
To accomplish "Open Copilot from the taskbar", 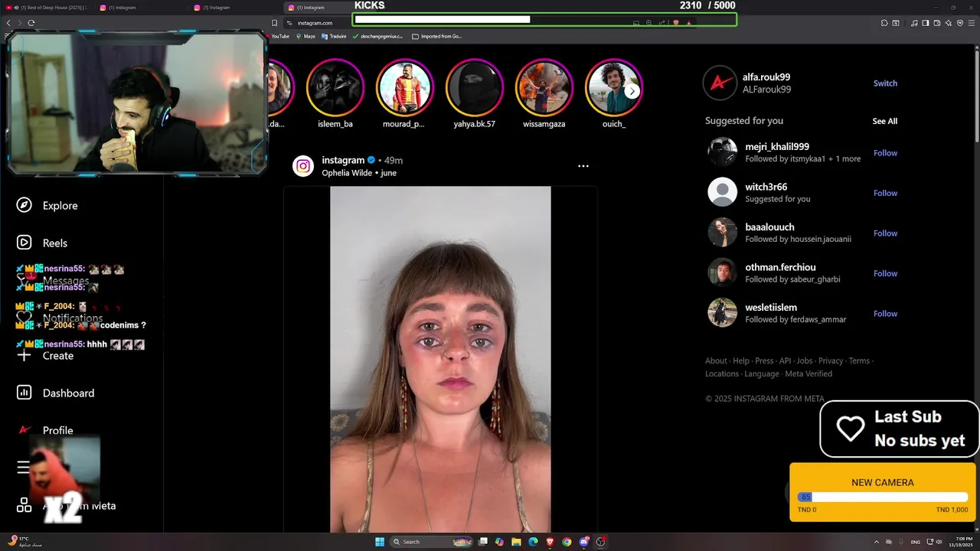I will 499,542.
